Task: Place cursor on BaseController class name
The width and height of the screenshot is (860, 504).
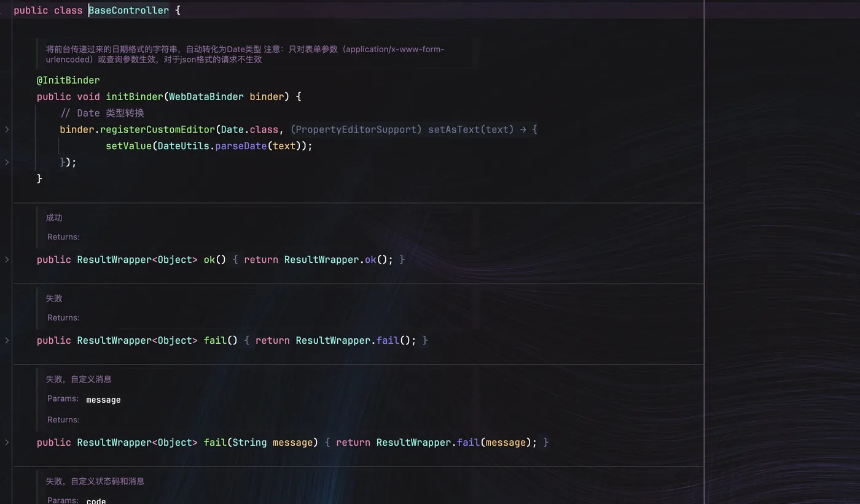Action: point(128,10)
